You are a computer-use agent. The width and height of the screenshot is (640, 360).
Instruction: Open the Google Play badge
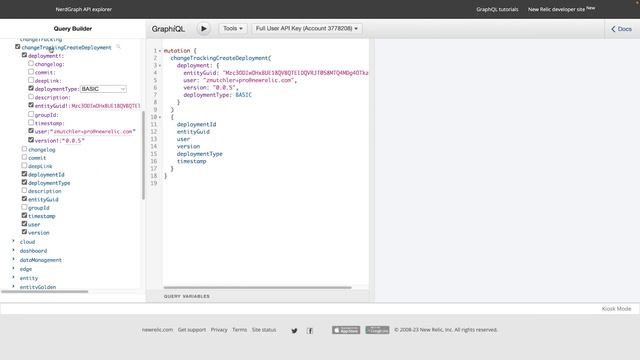point(377,330)
